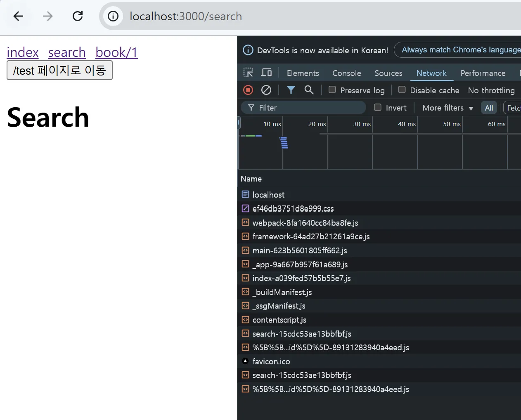
Task: Open the search link
Action: [67, 52]
